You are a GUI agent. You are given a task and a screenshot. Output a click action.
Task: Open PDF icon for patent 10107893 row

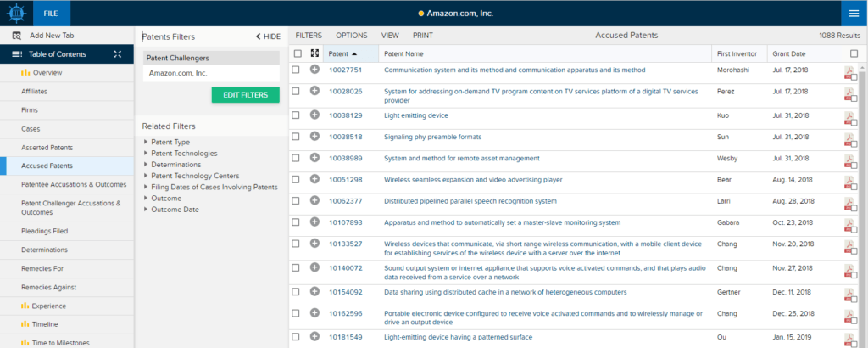coord(848,224)
